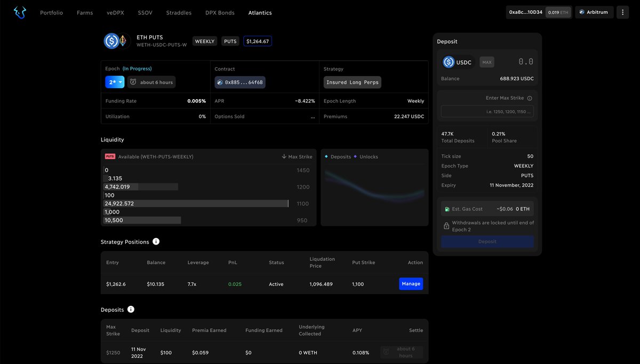Click the 0.108% APY value
Viewport: 640px width, 364px height.
360,352
